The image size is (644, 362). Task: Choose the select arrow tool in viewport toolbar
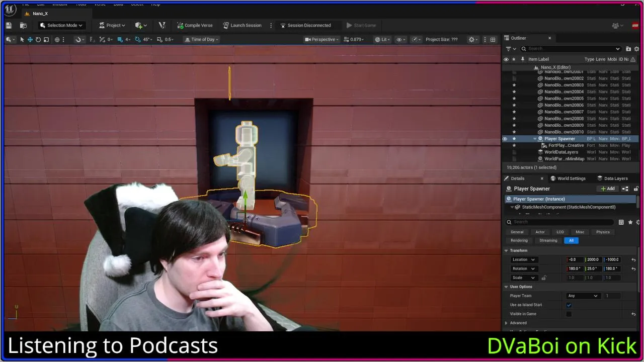[22, 39]
